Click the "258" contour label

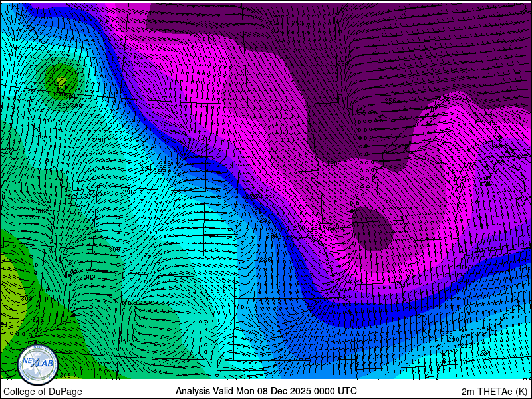coord(346,130)
